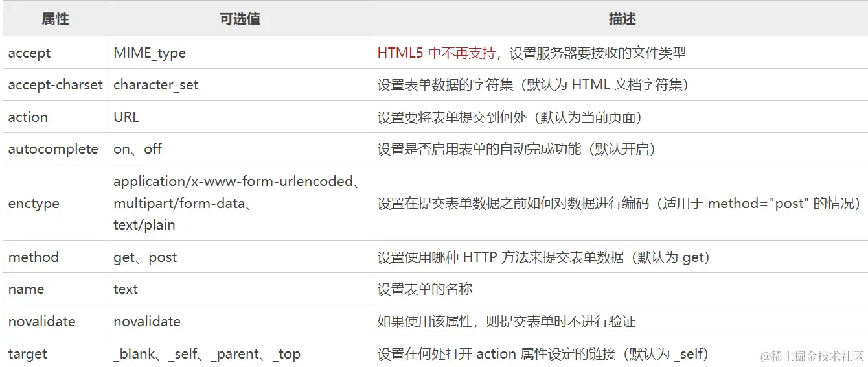The image size is (868, 367).
Task: Click the "属性" column header
Action: click(55, 19)
